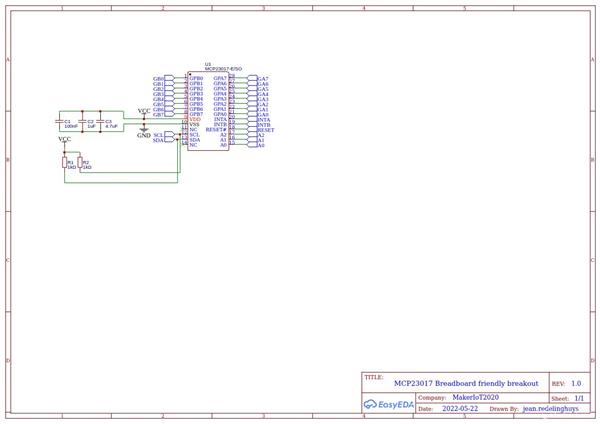Select resistor R1 symbol
Viewport: 600px width, 424px height.
coord(65,162)
